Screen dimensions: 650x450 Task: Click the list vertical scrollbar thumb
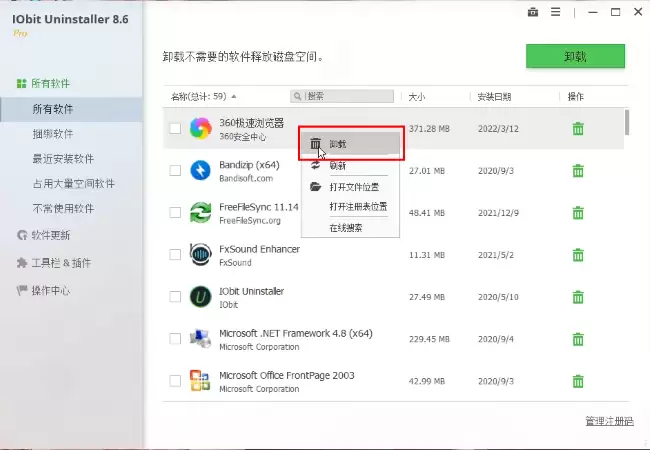(x=627, y=122)
